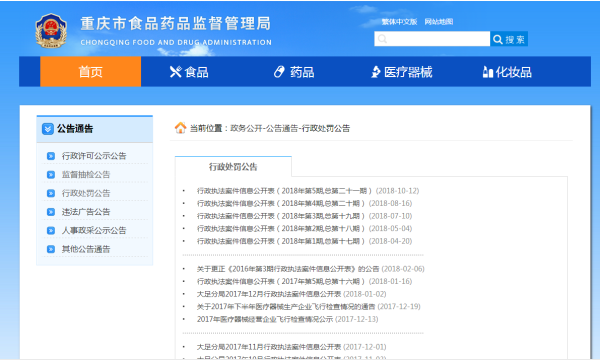
Task: Open 关于2017年下半年医疗器械生产企业飞行检查情况的通告
Action: [286, 307]
